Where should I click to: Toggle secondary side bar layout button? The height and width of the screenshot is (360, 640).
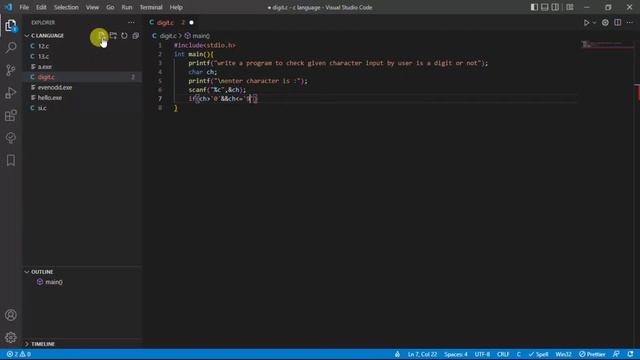point(555,7)
